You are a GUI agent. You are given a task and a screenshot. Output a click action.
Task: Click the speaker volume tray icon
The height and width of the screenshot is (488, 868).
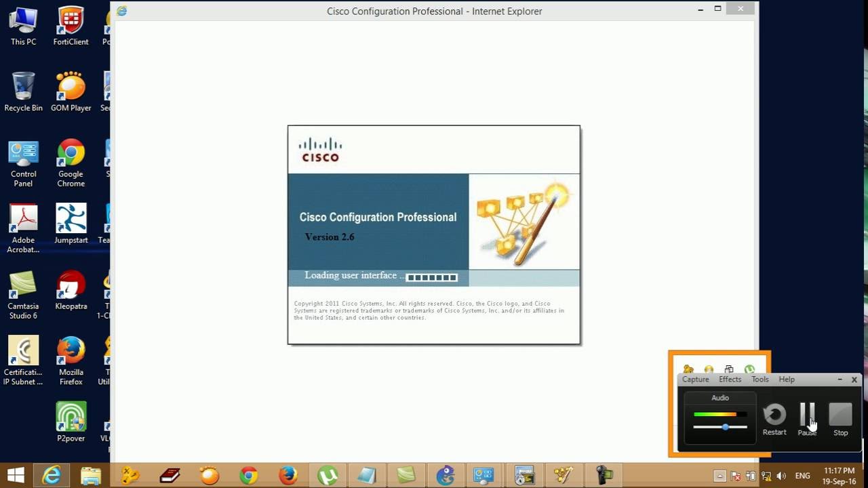(x=781, y=476)
